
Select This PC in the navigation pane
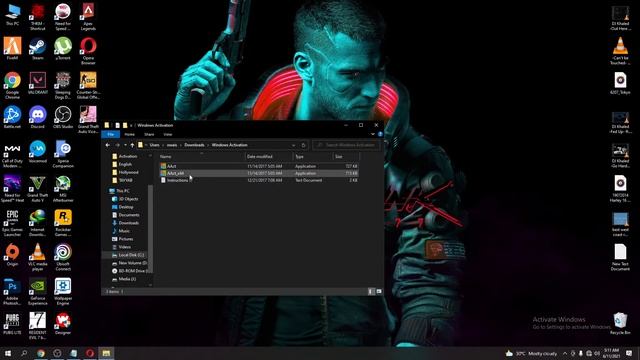tap(119, 191)
